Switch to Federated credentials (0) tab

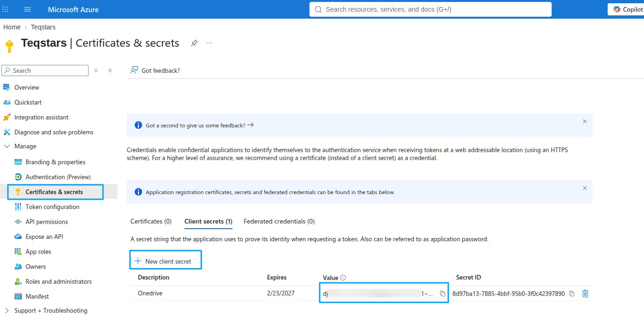tap(279, 221)
